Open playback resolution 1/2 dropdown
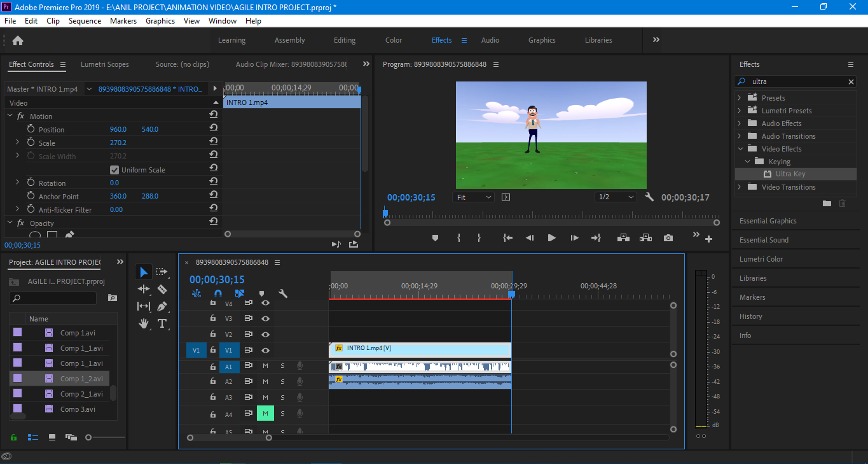 coord(616,197)
